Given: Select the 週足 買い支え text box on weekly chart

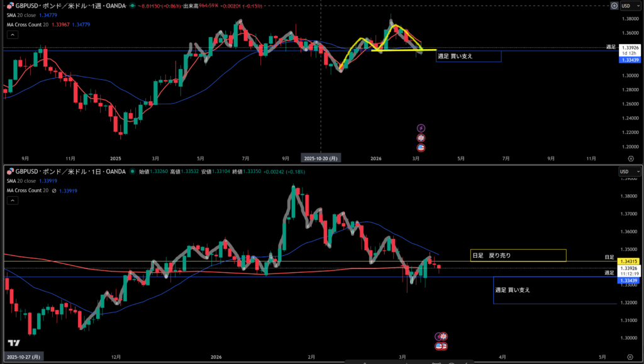Looking at the screenshot, I should click(469, 56).
